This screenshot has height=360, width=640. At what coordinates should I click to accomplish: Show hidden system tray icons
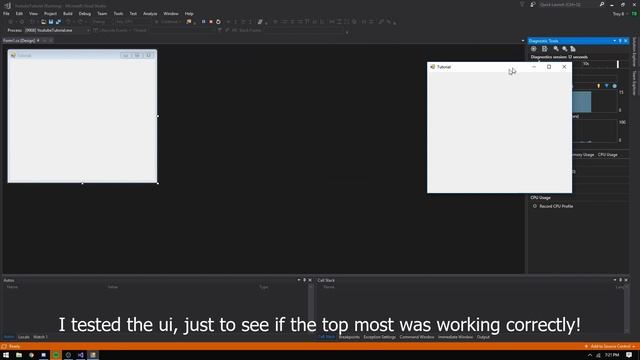tap(589, 356)
